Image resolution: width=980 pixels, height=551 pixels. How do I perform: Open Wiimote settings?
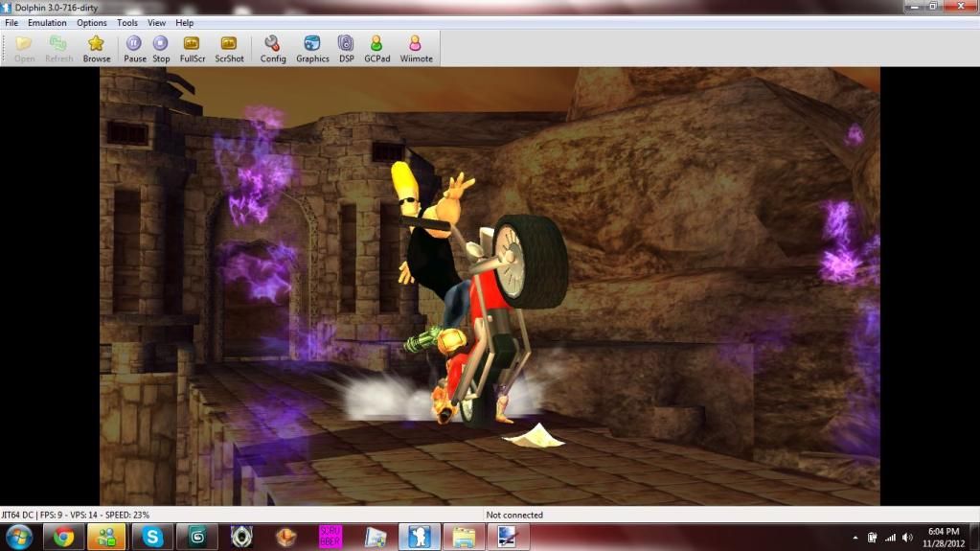(416, 49)
